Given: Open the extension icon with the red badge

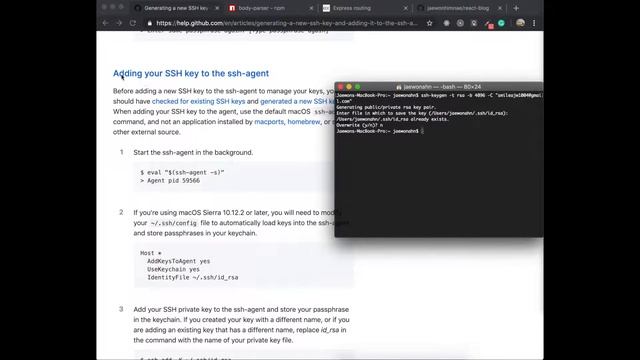Looking at the screenshot, I should (489, 24).
